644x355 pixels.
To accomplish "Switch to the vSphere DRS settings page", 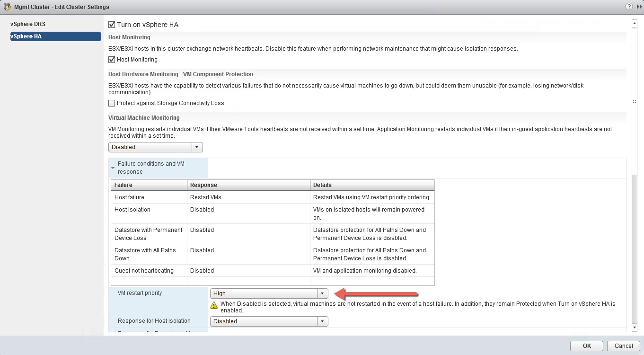I will click(x=28, y=24).
